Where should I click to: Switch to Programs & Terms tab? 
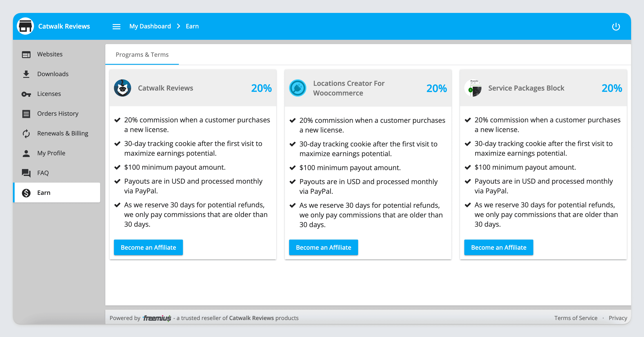coord(142,55)
